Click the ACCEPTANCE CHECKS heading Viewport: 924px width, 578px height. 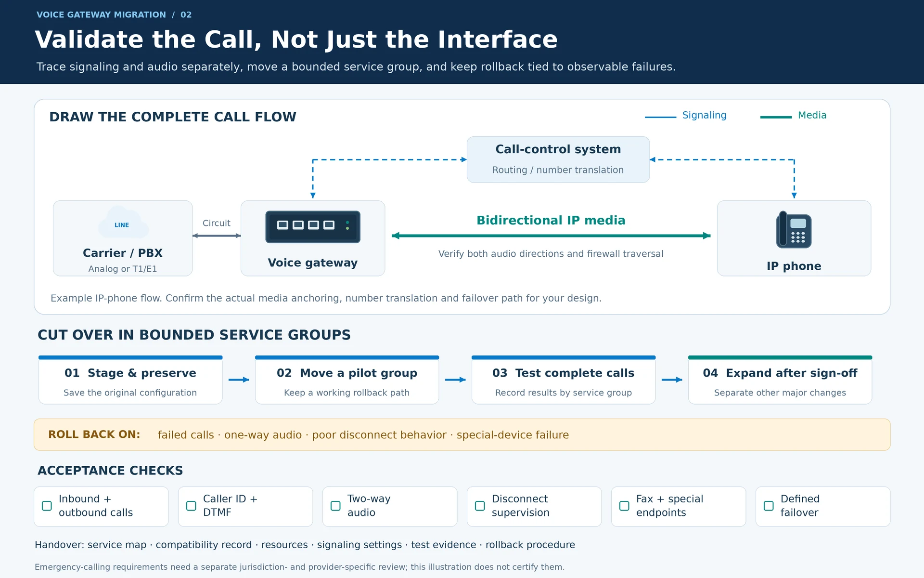[x=110, y=471]
